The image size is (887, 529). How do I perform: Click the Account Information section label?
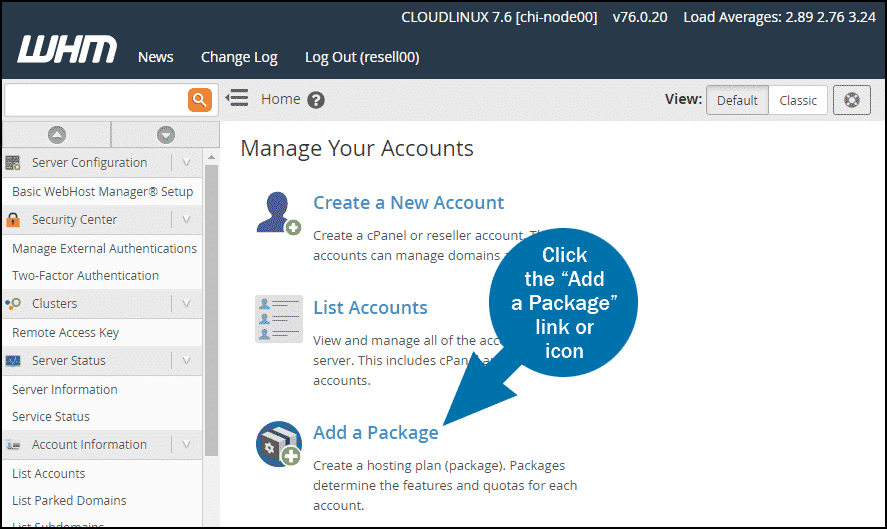point(89,445)
